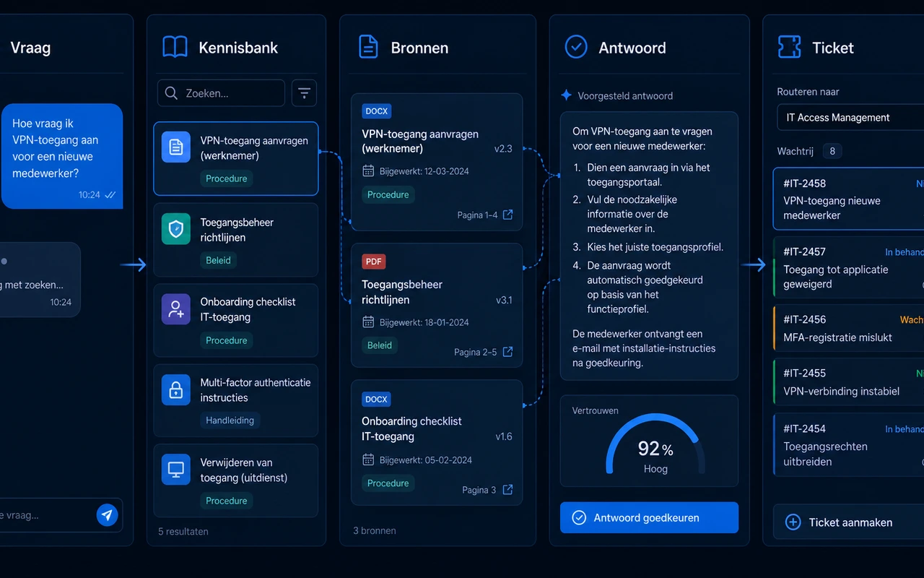Viewport: 924px width, 578px height.
Task: Click the '5 resultaten' count text
Action: click(x=183, y=531)
